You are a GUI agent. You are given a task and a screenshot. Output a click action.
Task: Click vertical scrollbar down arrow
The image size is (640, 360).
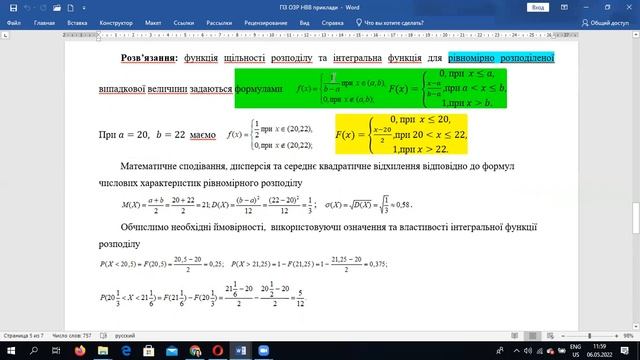click(636, 326)
